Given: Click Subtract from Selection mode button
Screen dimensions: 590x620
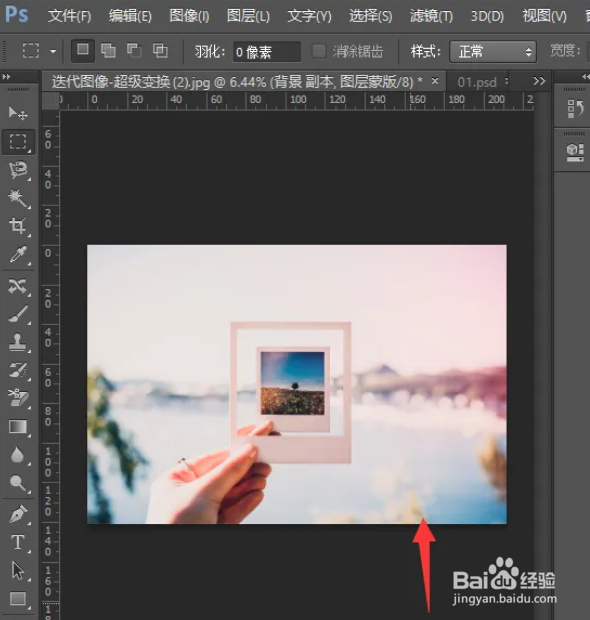Looking at the screenshot, I should (134, 51).
